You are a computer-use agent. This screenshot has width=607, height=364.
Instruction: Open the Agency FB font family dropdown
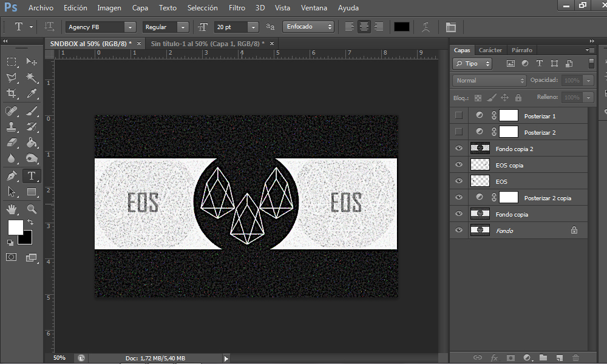point(130,27)
